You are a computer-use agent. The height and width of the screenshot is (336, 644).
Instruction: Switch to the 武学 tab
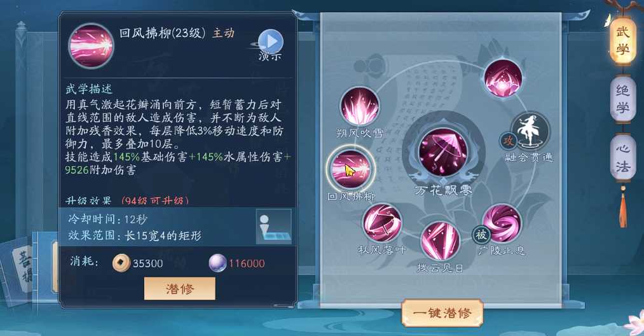[622, 40]
